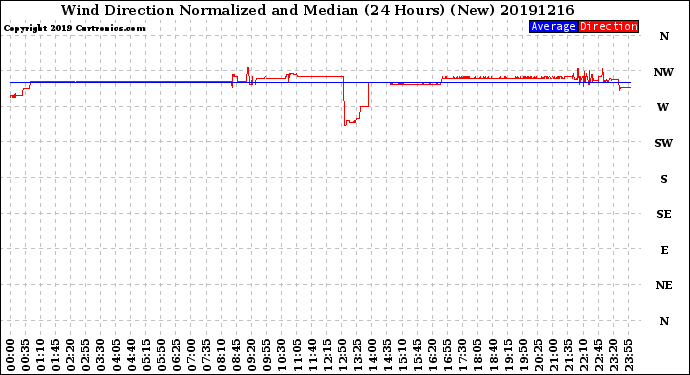Click the "10:30" time axis label

coord(282,355)
